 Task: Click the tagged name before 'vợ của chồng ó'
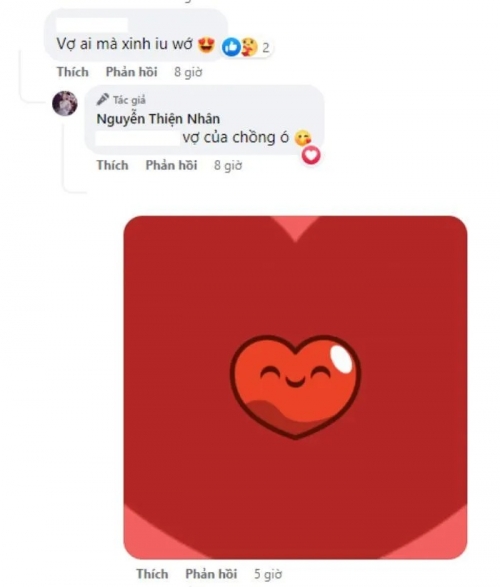(138, 138)
